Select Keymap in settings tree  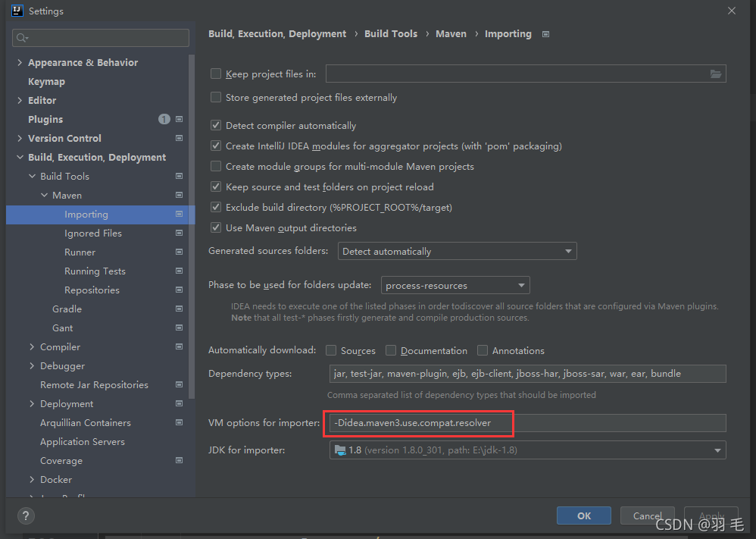[x=46, y=82]
